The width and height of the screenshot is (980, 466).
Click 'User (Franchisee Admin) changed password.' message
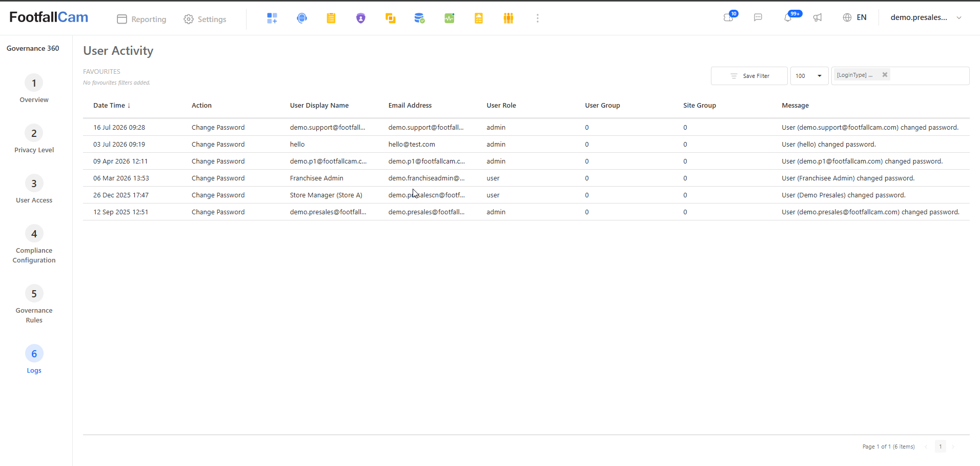tap(848, 178)
